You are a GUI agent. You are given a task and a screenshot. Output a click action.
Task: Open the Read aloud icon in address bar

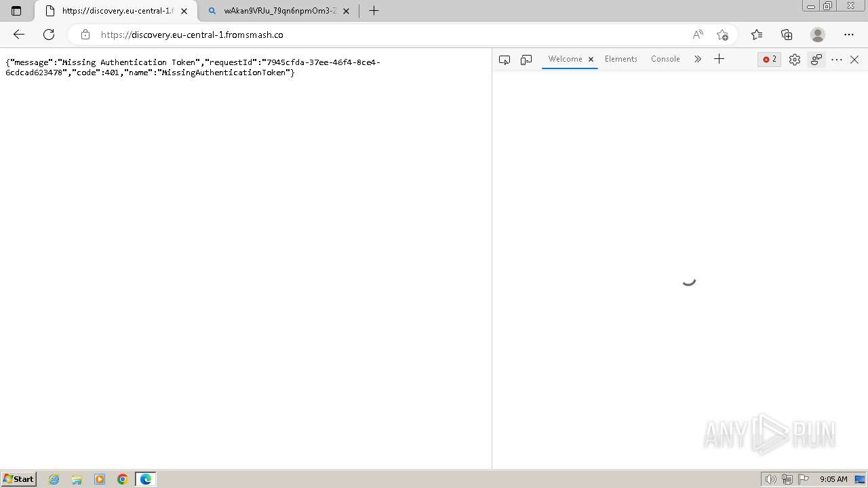698,35
